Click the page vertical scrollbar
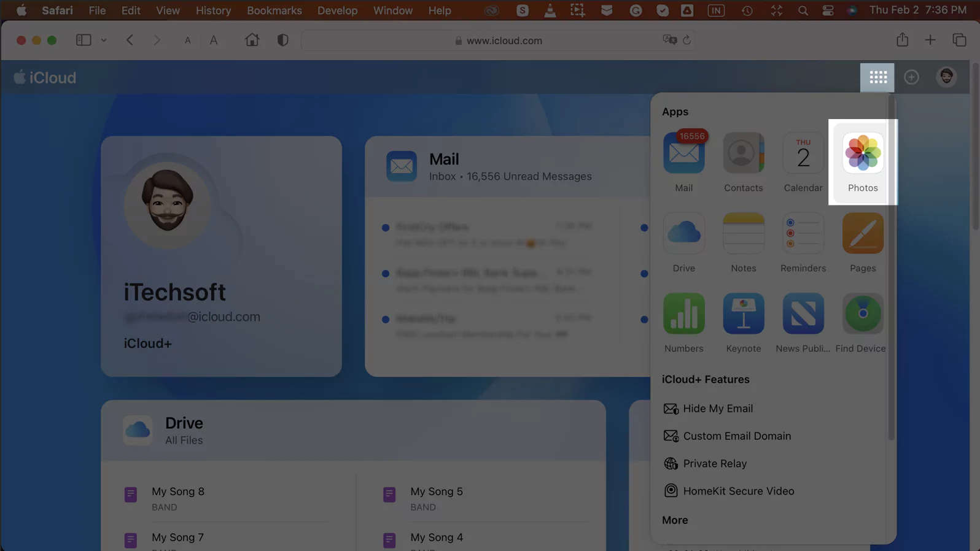The image size is (980, 551). click(976, 145)
